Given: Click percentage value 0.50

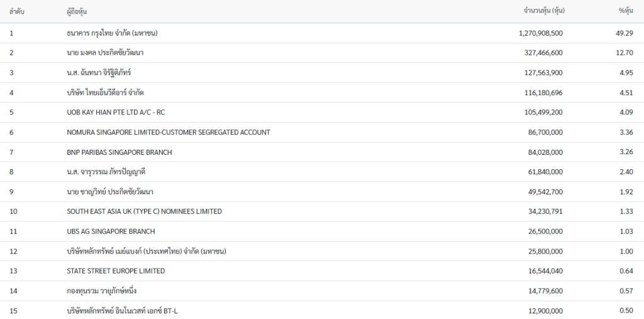Looking at the screenshot, I should 626,311.
